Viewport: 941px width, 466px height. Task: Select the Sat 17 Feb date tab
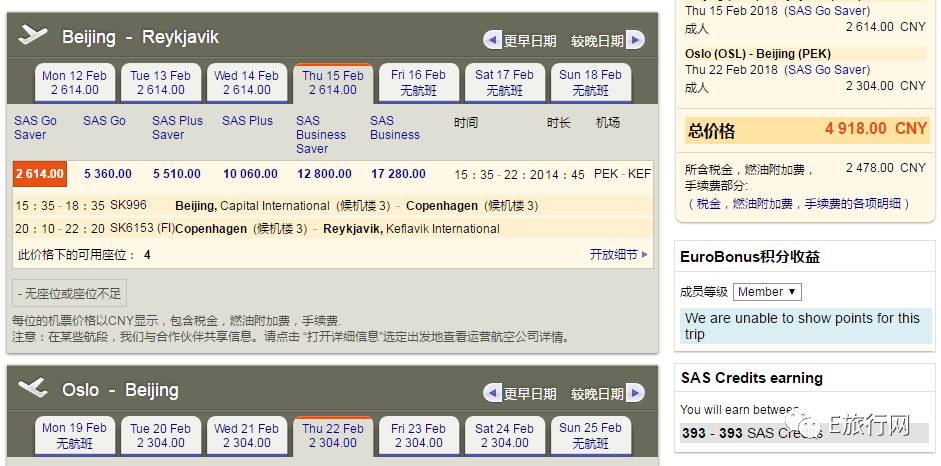click(505, 83)
